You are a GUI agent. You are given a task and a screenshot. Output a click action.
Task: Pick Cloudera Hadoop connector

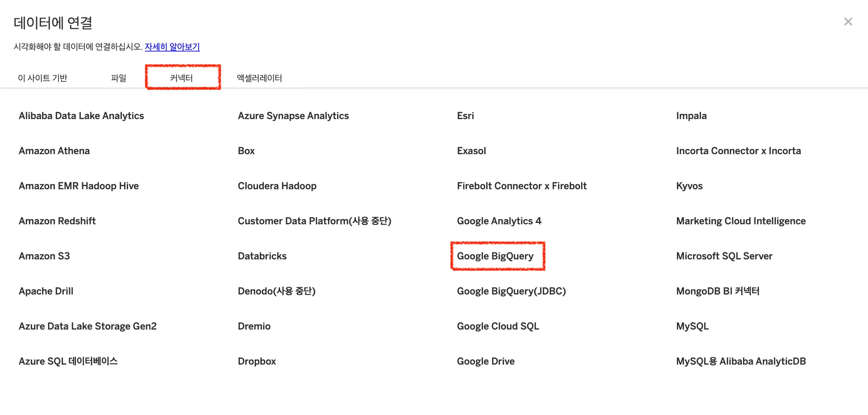pos(277,186)
